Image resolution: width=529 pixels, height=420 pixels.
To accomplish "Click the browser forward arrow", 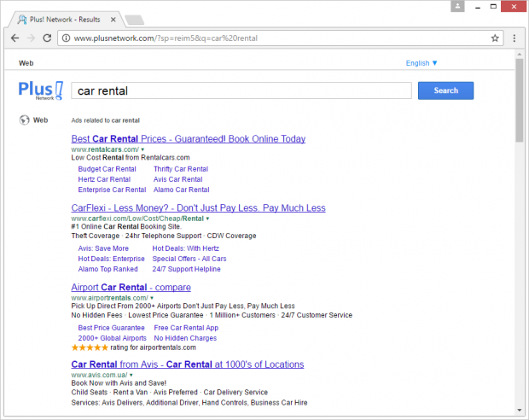I will [x=31, y=38].
